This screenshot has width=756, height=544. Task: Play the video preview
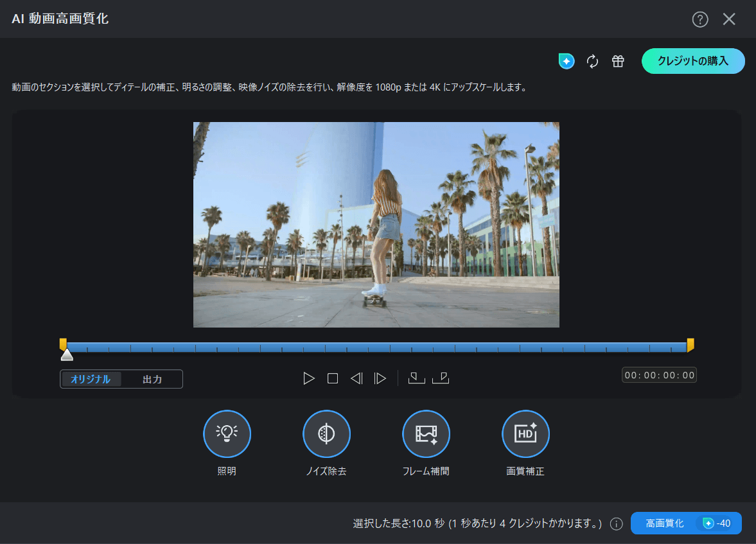[x=309, y=378]
